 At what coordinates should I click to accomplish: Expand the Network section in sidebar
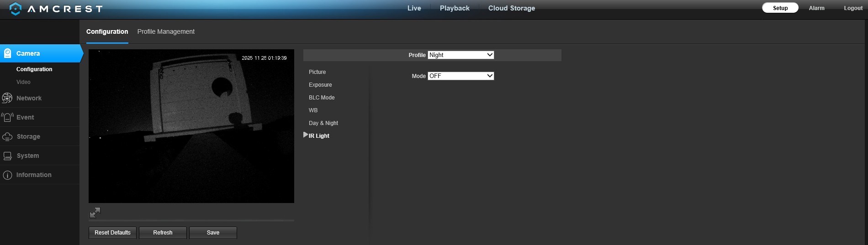(40, 98)
